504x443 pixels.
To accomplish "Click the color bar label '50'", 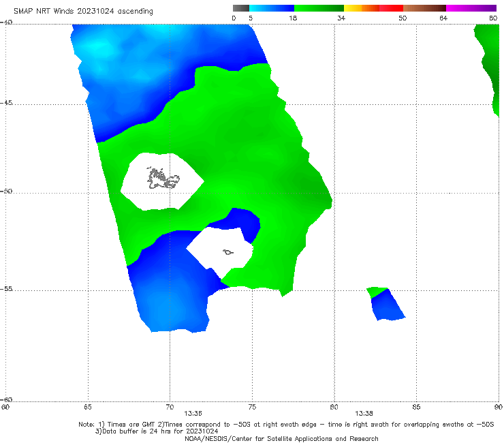I will (403, 18).
